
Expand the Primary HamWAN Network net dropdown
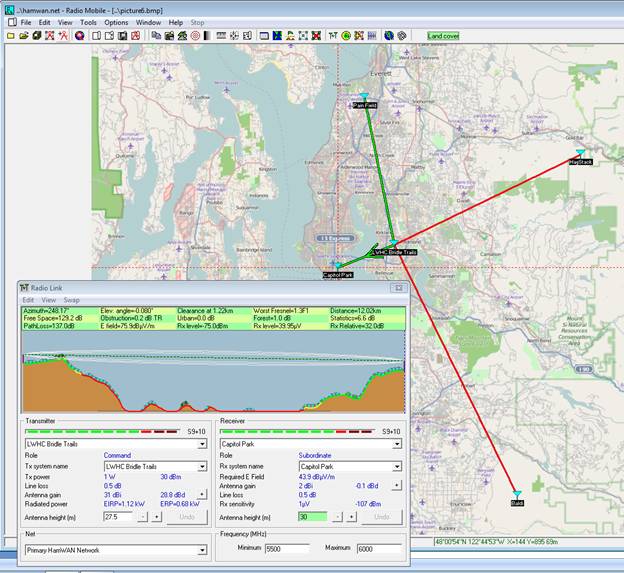click(x=203, y=549)
